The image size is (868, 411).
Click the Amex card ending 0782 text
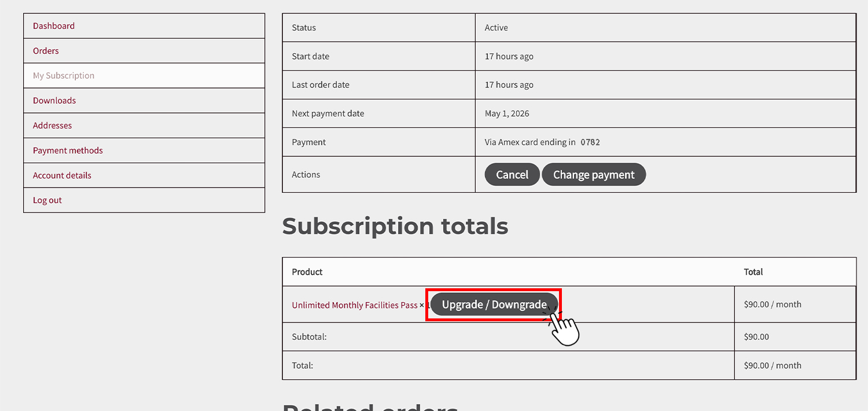tap(542, 142)
